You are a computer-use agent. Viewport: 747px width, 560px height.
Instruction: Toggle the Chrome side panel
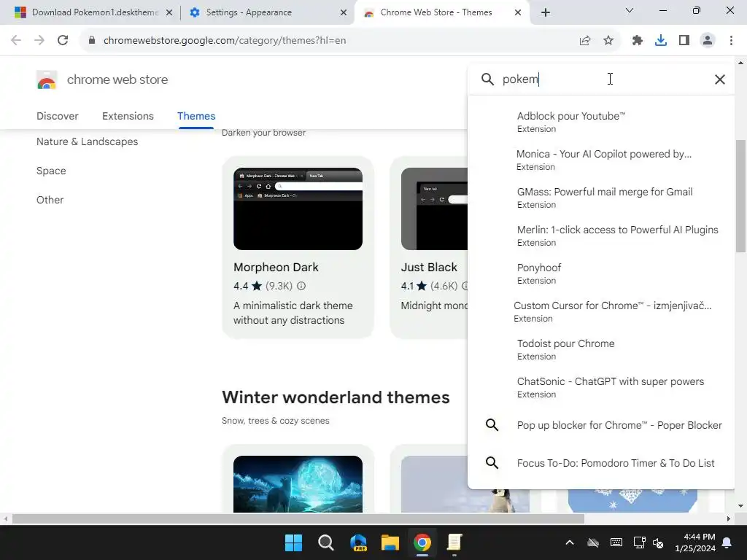click(x=684, y=41)
